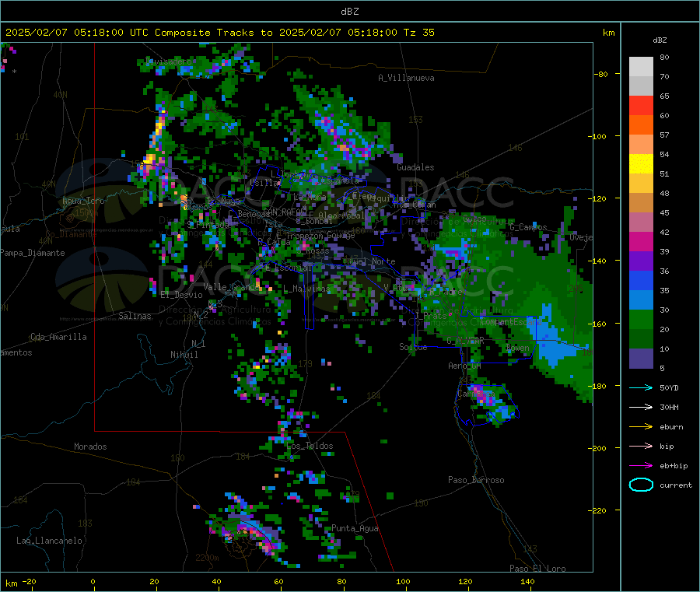Click the 'Punta_Agua' map label
Viewport: 700px width, 592px height.
[x=355, y=529]
